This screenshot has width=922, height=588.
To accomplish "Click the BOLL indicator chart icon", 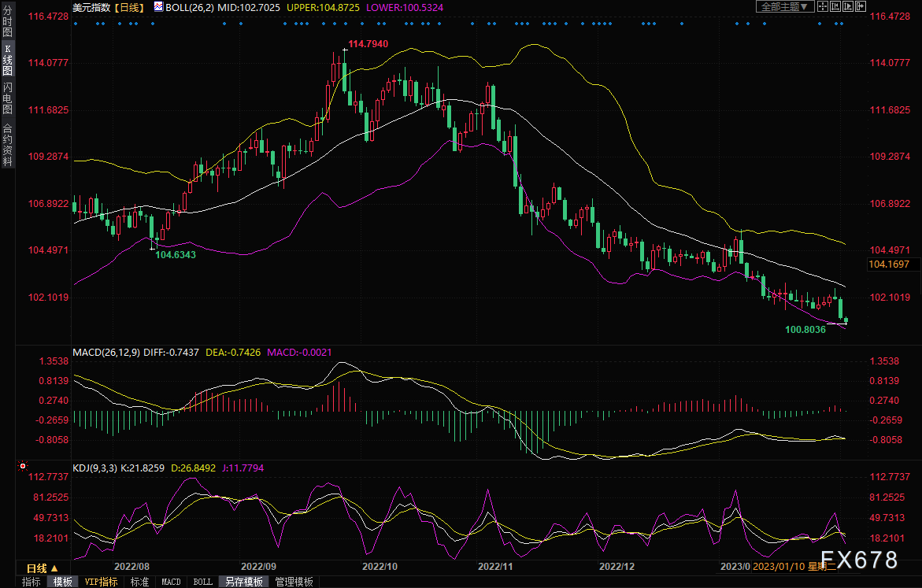I will tap(158, 6).
